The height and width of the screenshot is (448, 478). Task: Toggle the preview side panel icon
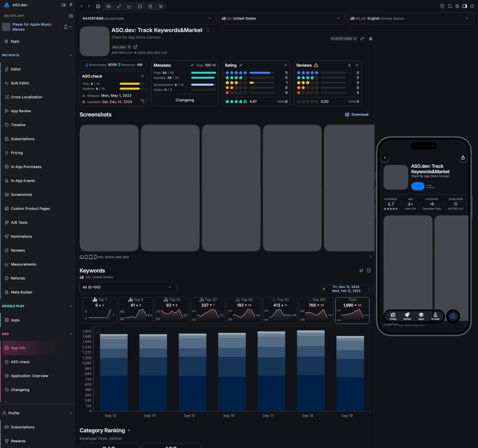point(465,6)
